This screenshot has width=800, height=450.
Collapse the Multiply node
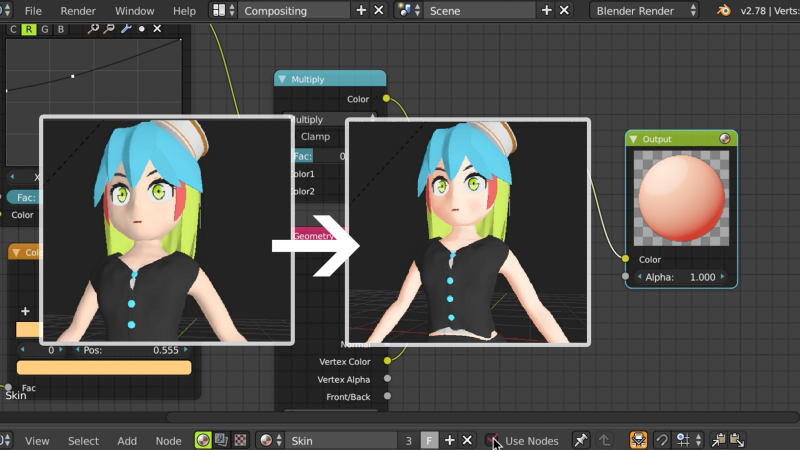pyautogui.click(x=282, y=79)
